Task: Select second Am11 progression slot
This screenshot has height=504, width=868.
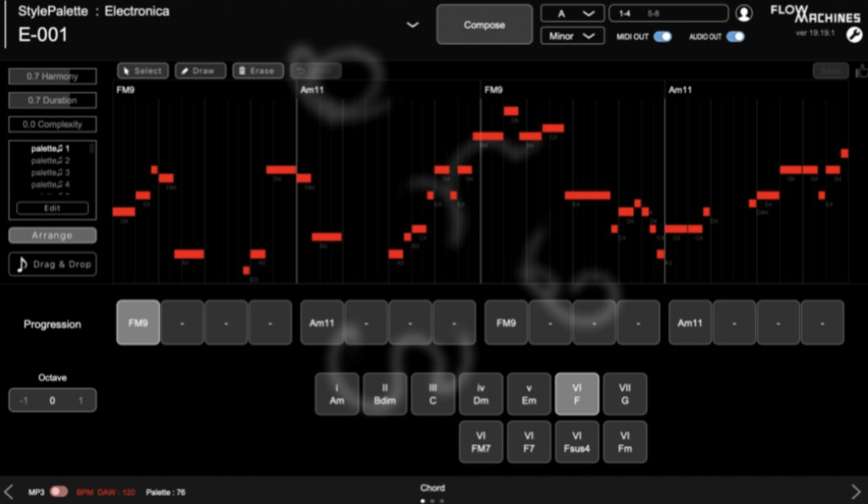Action: [690, 323]
